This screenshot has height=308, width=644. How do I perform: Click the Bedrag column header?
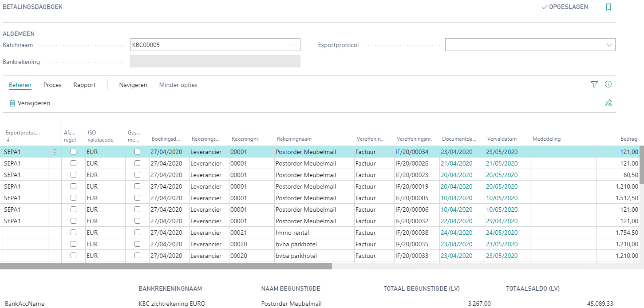[x=628, y=139]
